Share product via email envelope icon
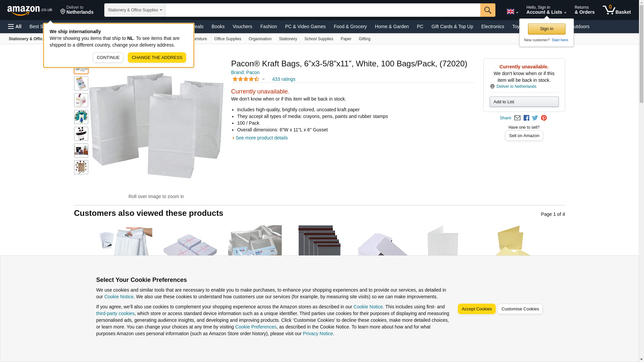The width and height of the screenshot is (644, 362). tap(517, 118)
